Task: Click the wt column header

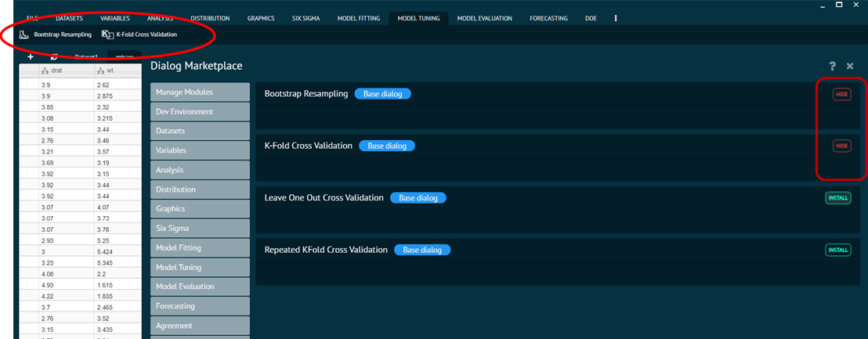Action: tap(118, 70)
